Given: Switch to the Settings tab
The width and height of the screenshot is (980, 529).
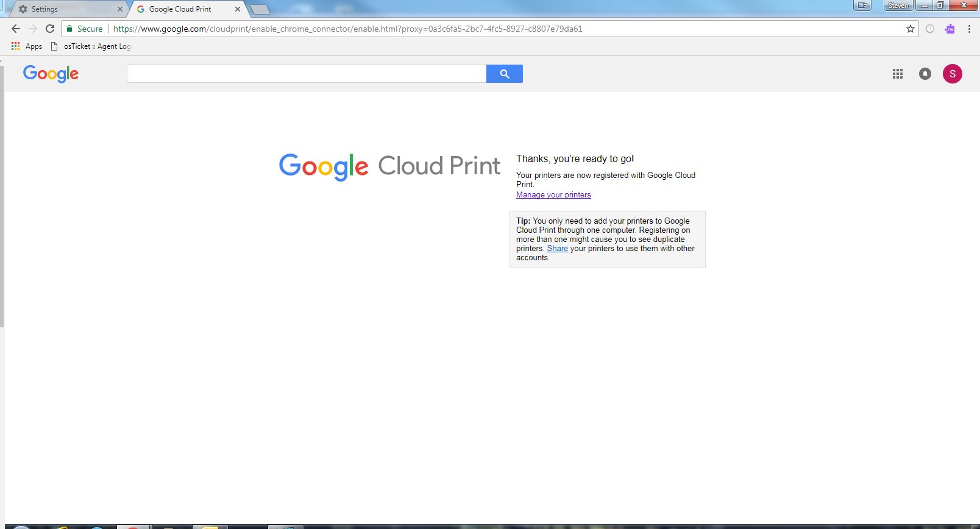Looking at the screenshot, I should pos(67,9).
